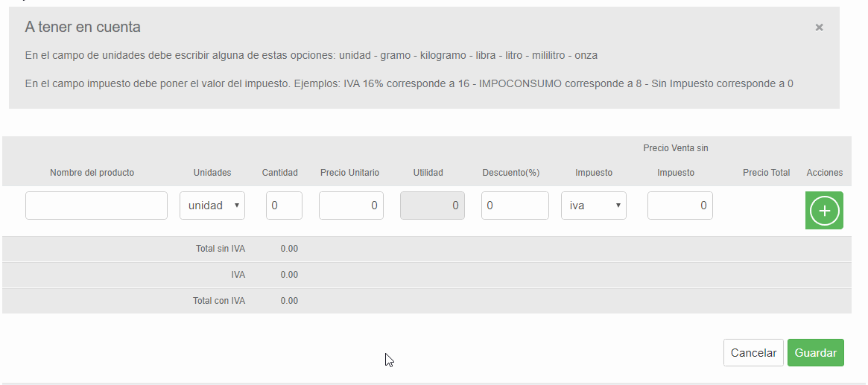Click the notice text about IVA 16% examples
The height and width of the screenshot is (385, 868).
(409, 84)
